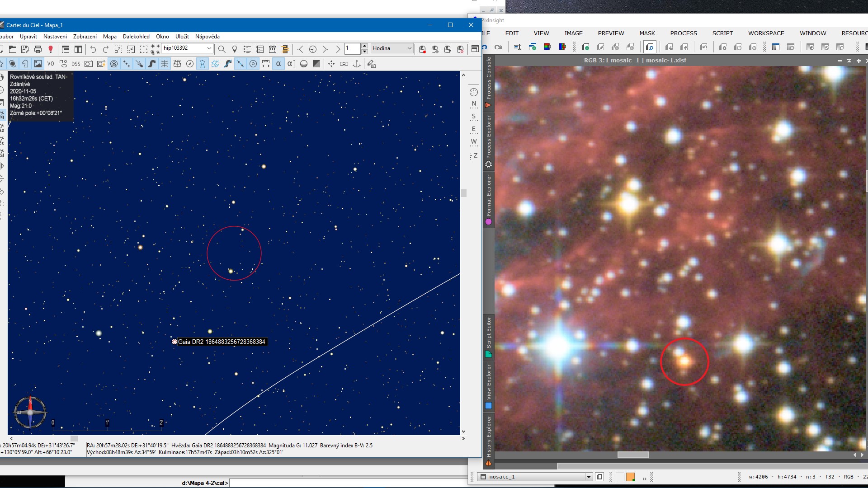Open the Dalekohled menu
Viewport: 868px width, 488px height.
click(136, 37)
